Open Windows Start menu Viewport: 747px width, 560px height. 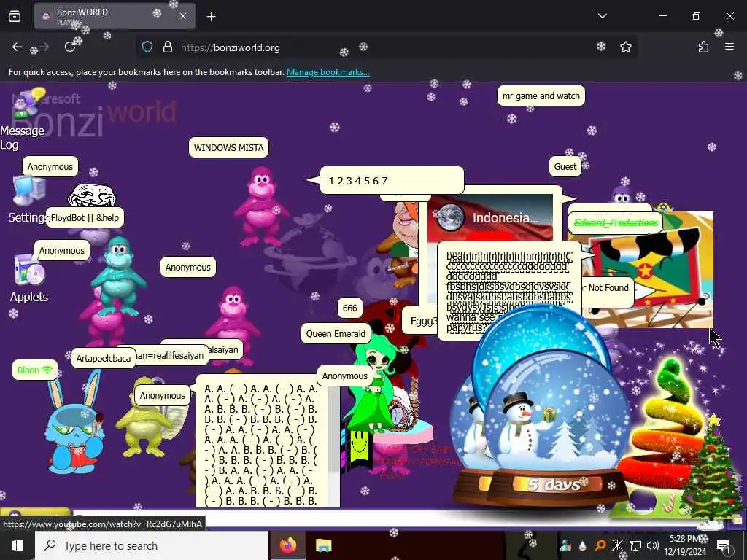pyautogui.click(x=18, y=545)
